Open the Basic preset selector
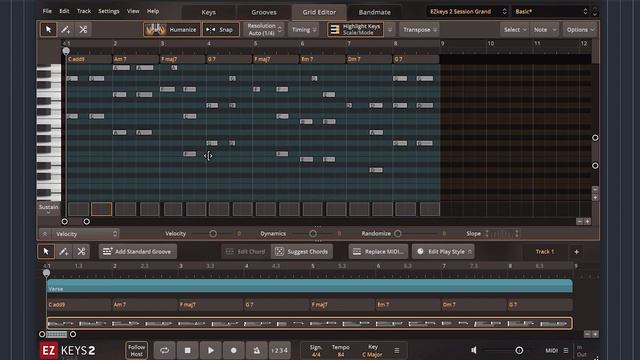The width and height of the screenshot is (640, 360). point(551,11)
